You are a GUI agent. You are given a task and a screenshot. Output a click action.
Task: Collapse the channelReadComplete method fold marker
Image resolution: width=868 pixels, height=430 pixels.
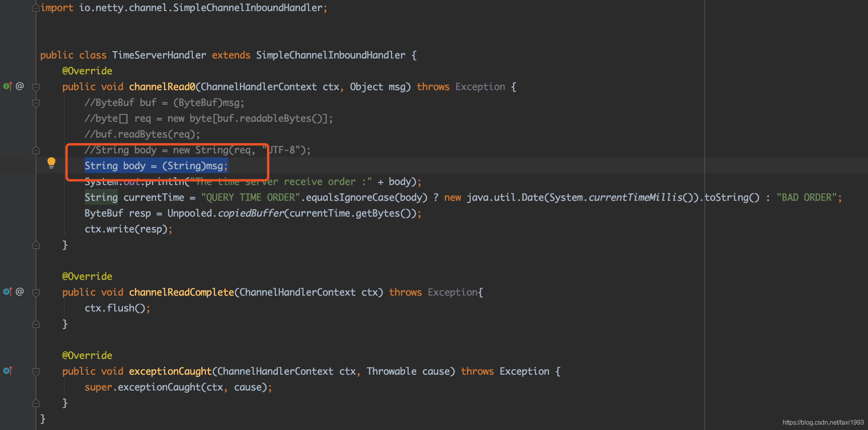[36, 292]
